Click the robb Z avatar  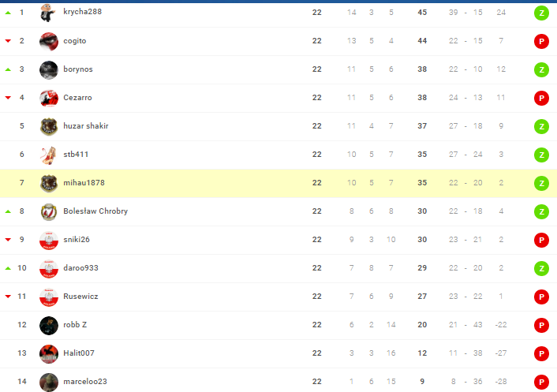pyautogui.click(x=49, y=325)
